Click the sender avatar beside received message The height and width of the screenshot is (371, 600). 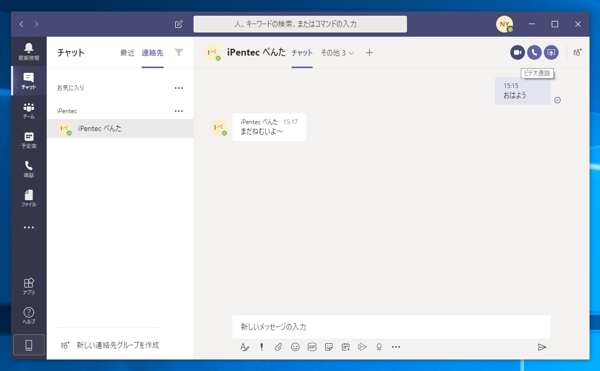click(219, 127)
